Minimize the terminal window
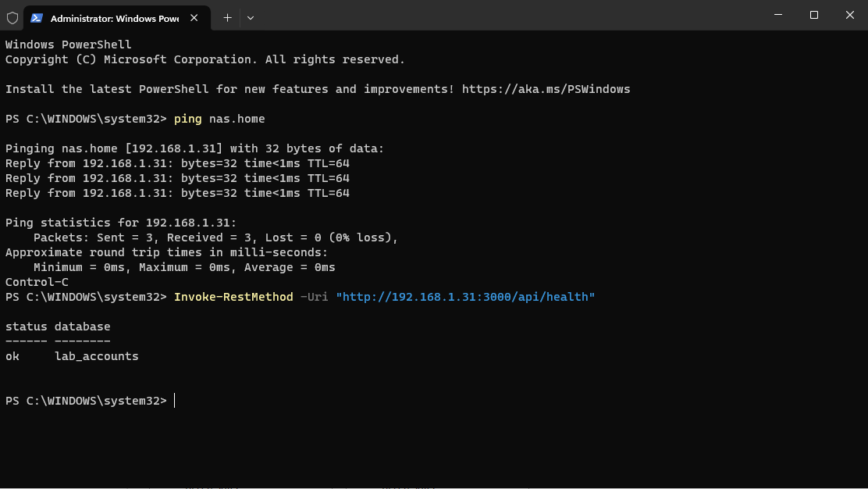This screenshot has width=868, height=489. 777,15
